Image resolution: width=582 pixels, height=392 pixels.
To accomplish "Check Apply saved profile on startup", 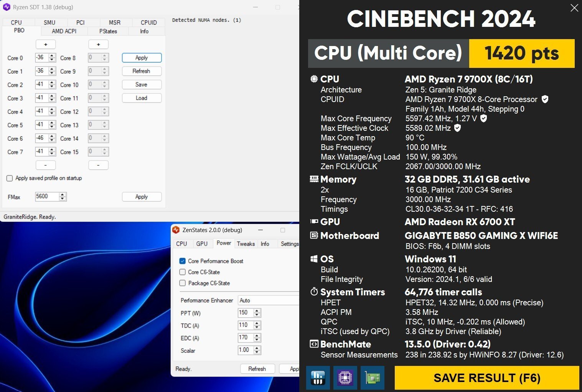I will point(10,178).
